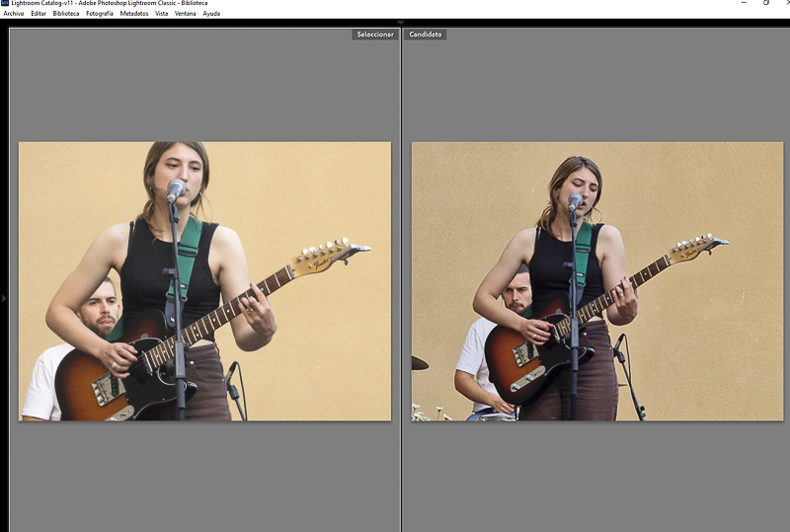Open the Biblioteca menu
Viewport: 790px width, 532px height.
point(66,14)
